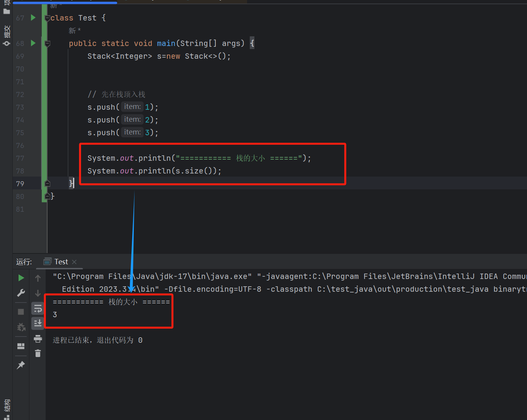The image size is (527, 420).
Task: Click string literal '栈的大小' in code
Action: coord(251,158)
